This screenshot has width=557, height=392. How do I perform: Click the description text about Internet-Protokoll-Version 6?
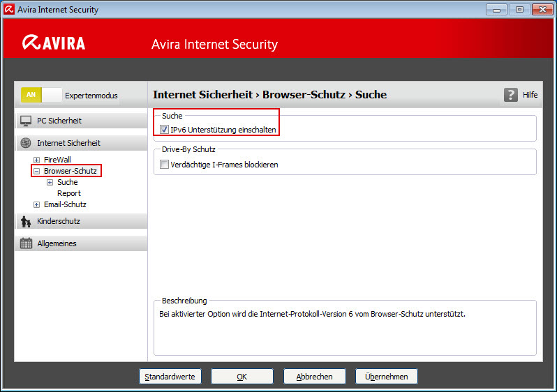tap(312, 314)
